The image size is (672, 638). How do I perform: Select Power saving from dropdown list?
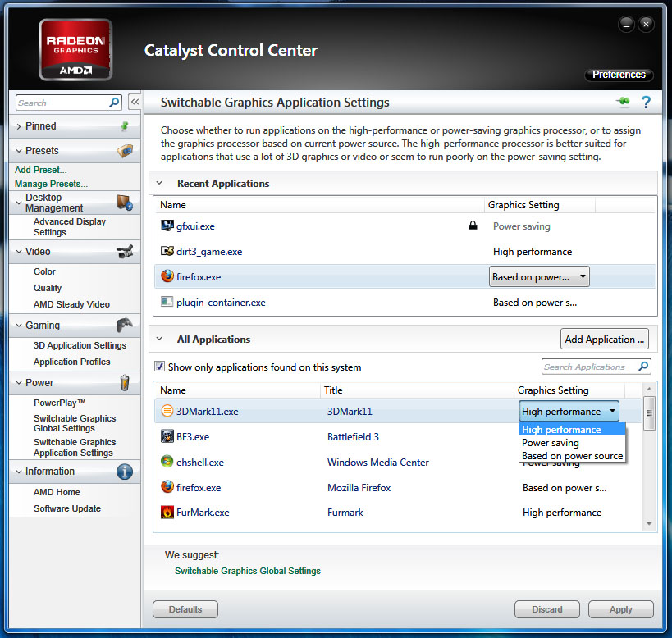tap(551, 443)
